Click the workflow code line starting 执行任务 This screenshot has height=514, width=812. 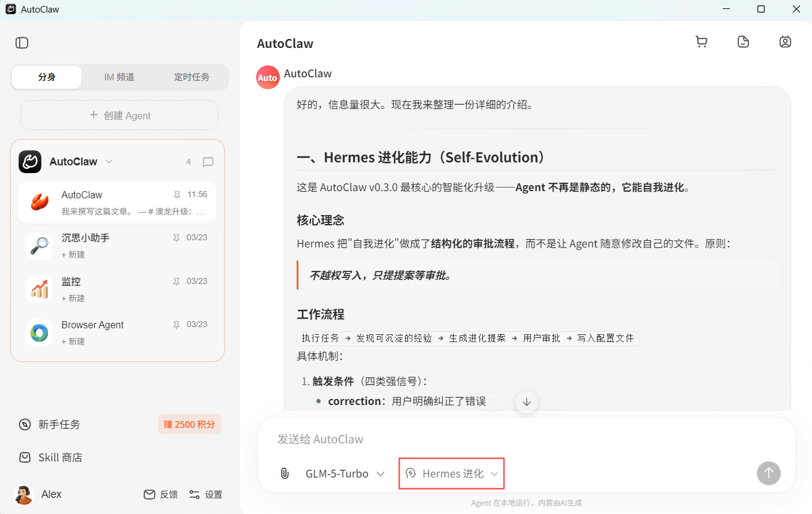point(467,338)
